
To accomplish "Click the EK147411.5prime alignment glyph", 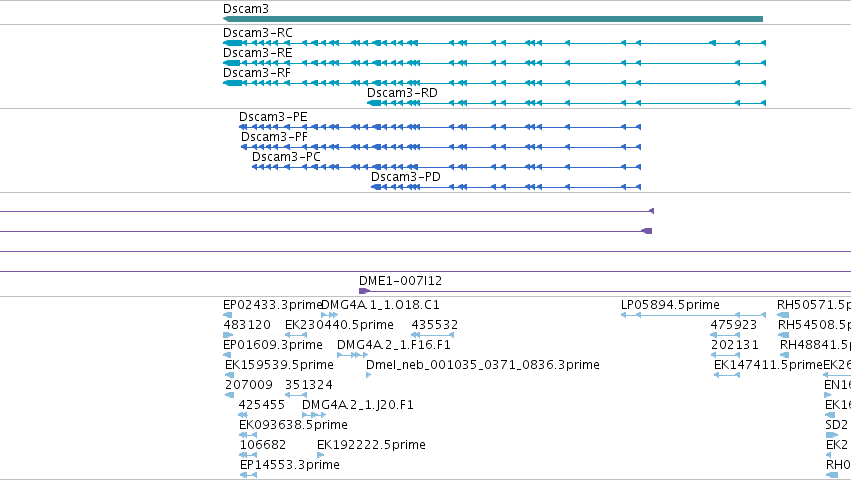I will point(727,375).
